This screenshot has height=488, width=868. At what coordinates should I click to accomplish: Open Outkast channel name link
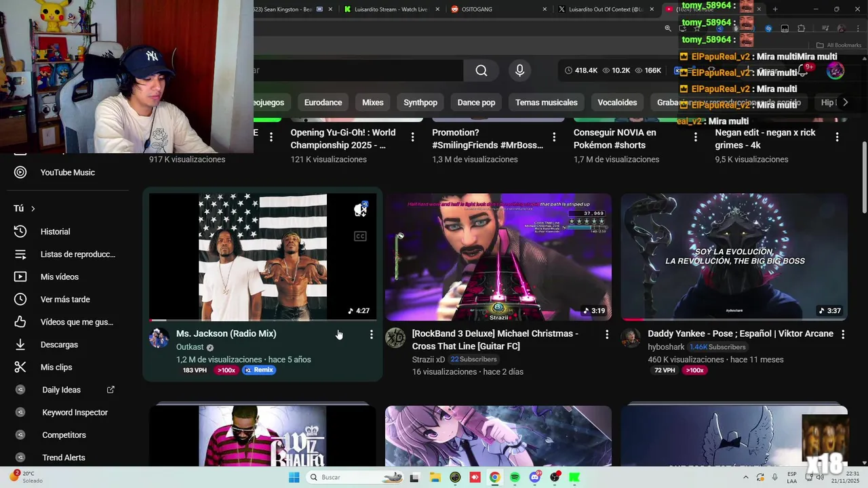(190, 347)
